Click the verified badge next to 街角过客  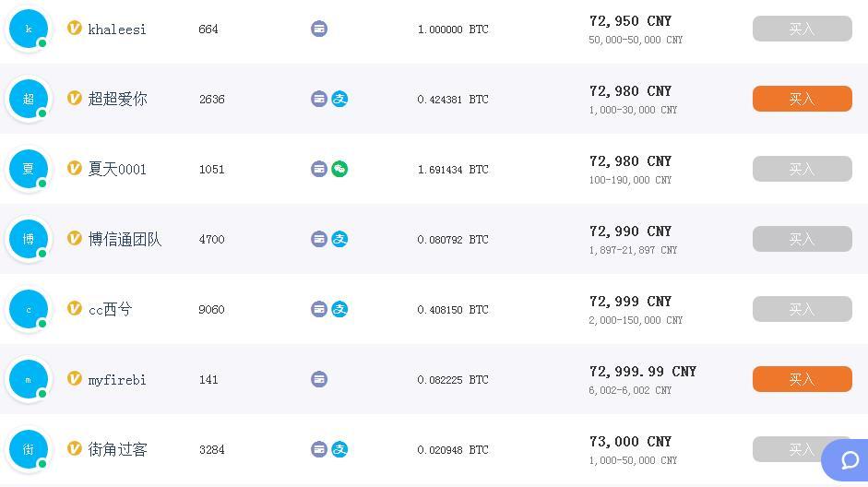coord(74,448)
